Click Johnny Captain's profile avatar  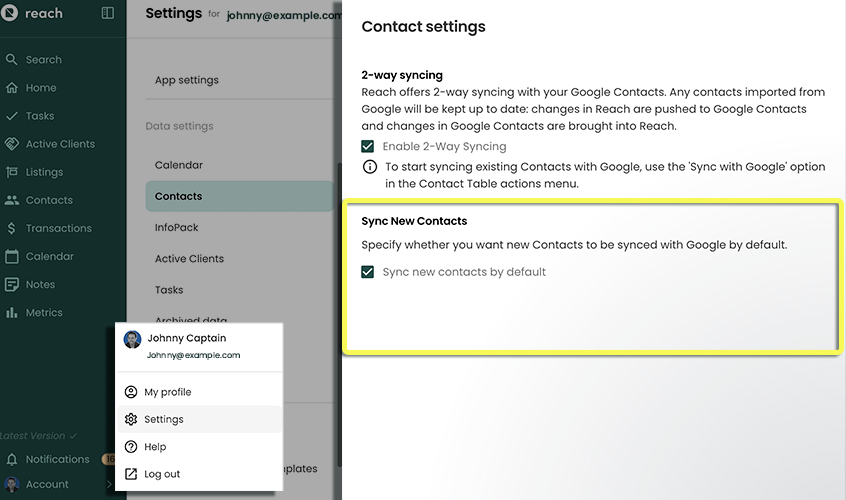click(x=132, y=339)
